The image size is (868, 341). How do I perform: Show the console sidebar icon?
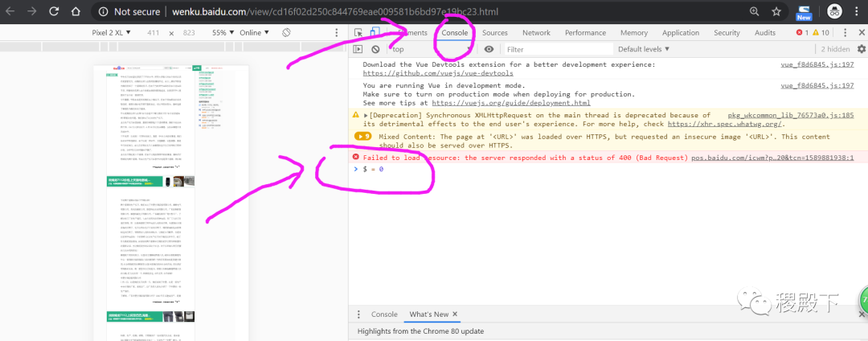click(358, 49)
